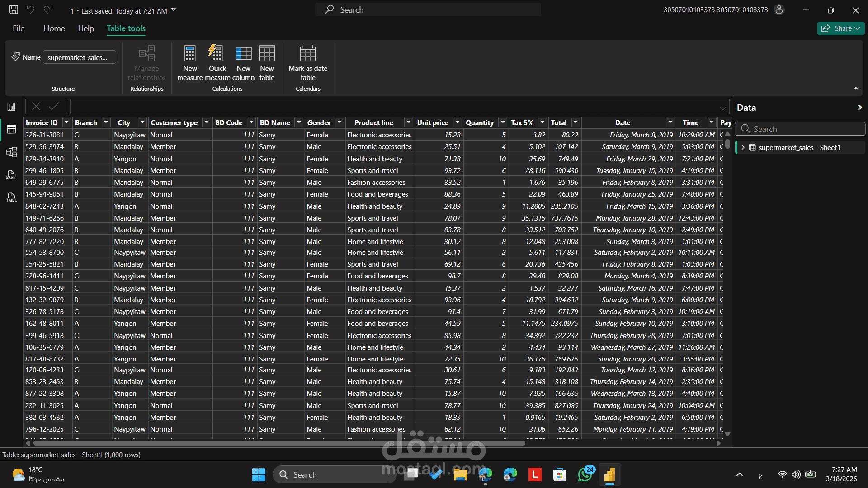Collapse the Data pane
The height and width of the screenshot is (488, 868).
pyautogui.click(x=859, y=108)
